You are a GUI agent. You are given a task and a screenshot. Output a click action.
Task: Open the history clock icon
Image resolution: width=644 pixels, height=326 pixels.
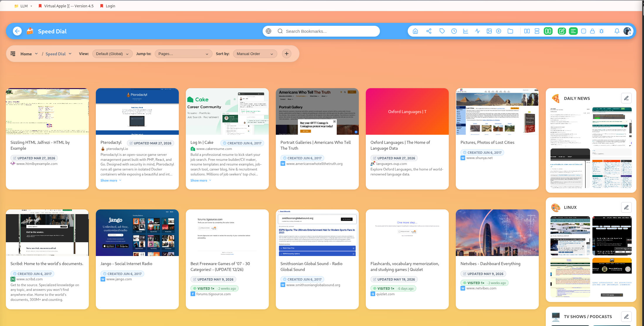coord(454,31)
